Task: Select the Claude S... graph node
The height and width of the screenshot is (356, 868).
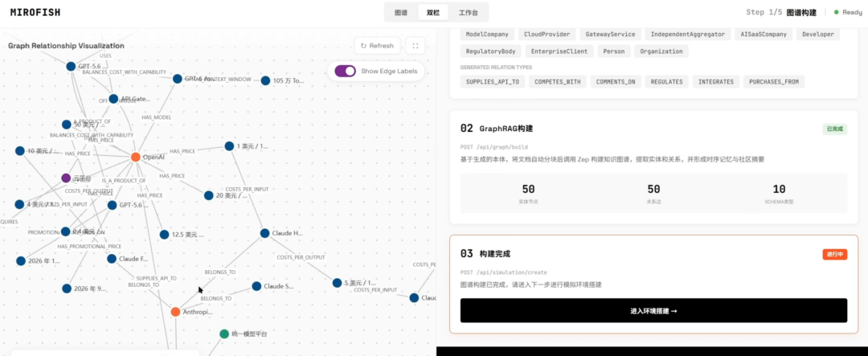Action: [x=256, y=286]
